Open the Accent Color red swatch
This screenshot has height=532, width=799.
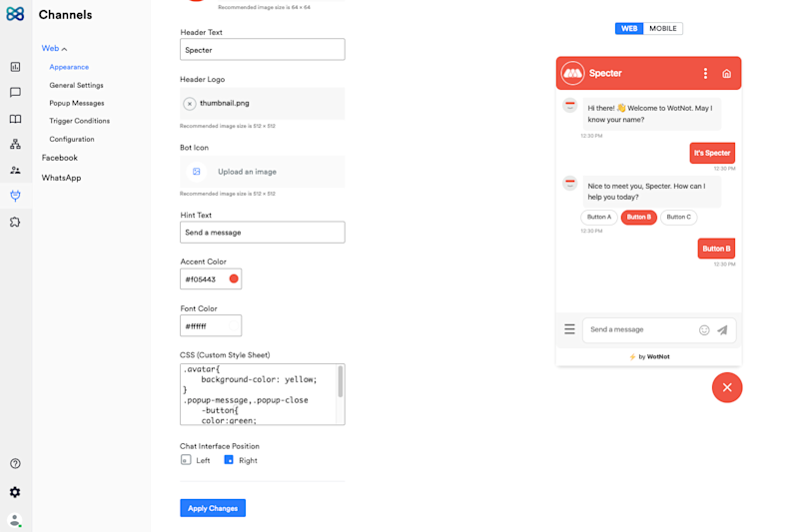[x=234, y=278]
